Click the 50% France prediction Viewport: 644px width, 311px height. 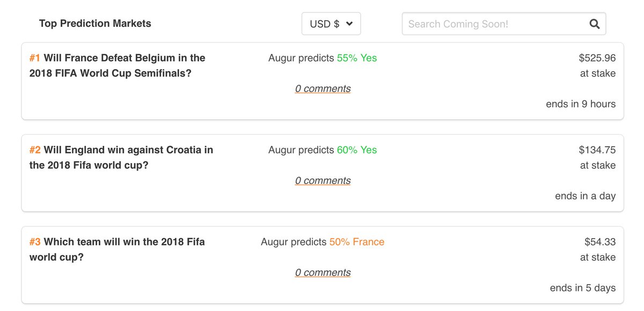[x=357, y=242]
